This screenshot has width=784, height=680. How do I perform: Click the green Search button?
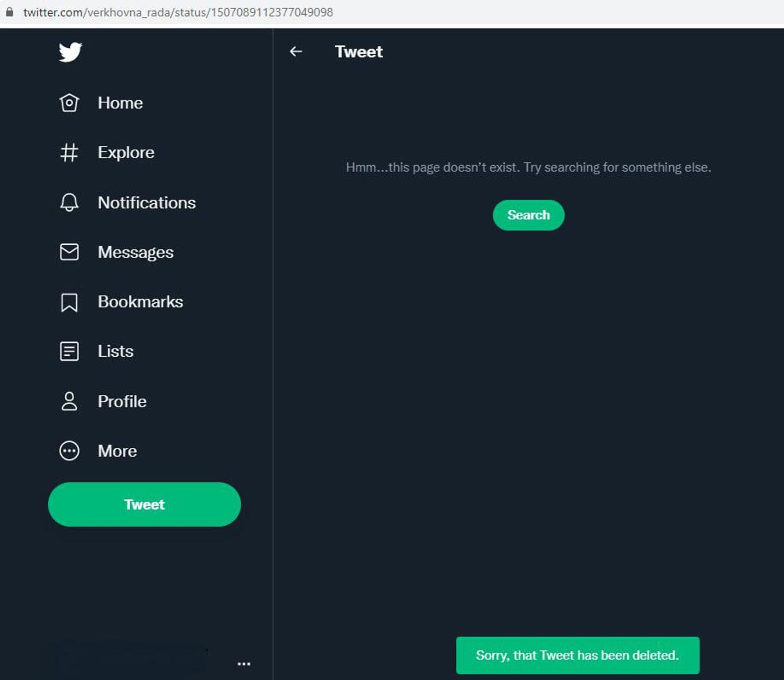[528, 215]
